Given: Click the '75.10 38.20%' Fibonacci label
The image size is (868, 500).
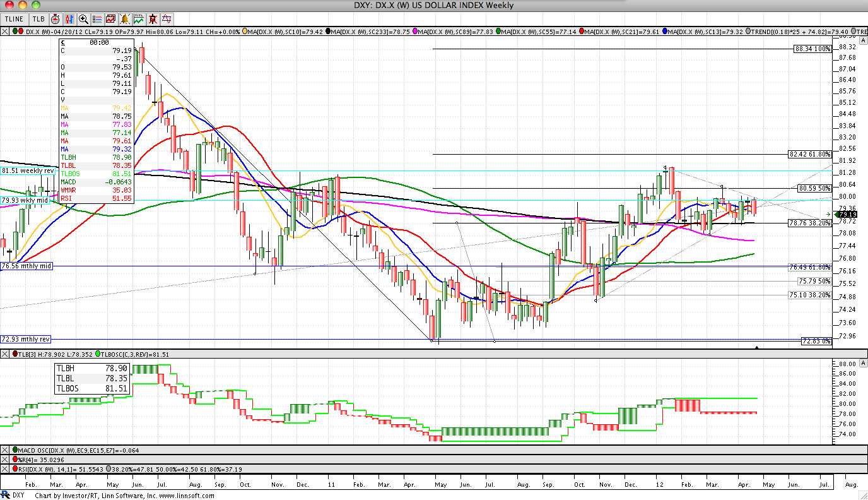Looking at the screenshot, I should pyautogui.click(x=810, y=295).
